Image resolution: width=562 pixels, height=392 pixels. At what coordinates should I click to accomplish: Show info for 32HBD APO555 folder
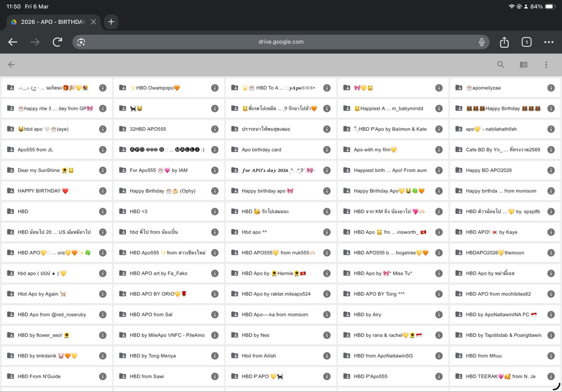click(214, 129)
